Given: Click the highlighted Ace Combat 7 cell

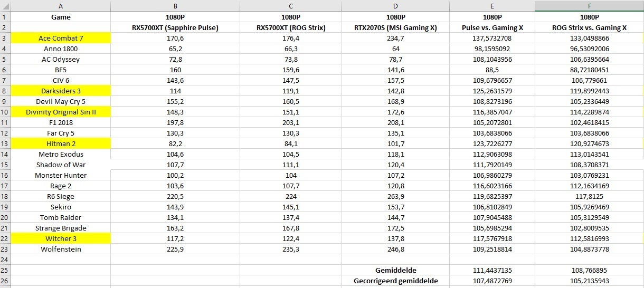Looking at the screenshot, I should tap(61, 38).
